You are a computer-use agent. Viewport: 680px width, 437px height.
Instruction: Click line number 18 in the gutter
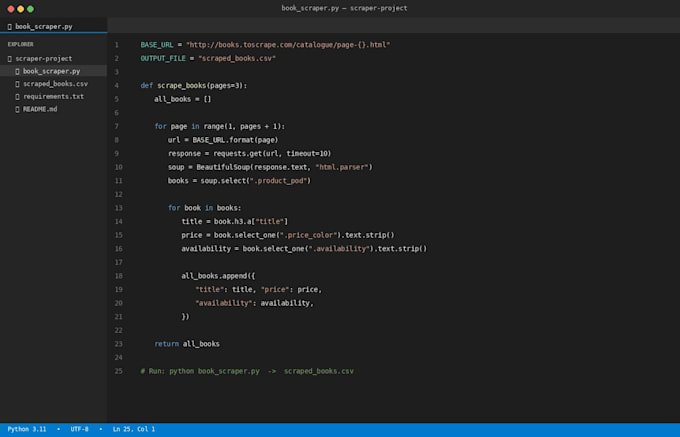[118, 276]
